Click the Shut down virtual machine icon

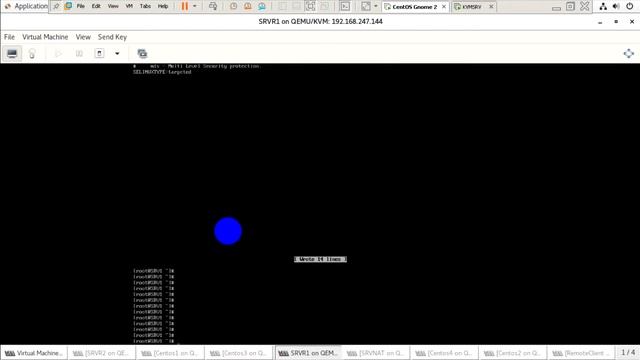[99, 53]
